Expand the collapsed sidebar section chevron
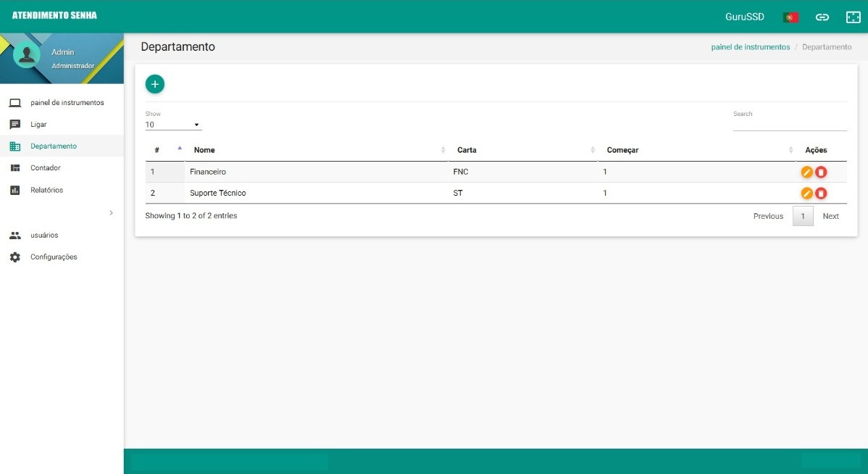Viewport: 868px width, 474px height. pyautogui.click(x=111, y=213)
